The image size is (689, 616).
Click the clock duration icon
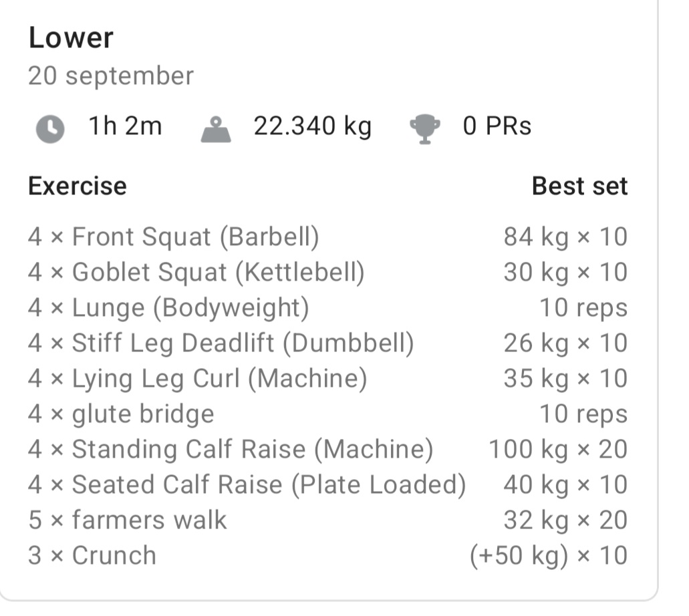tap(49, 129)
